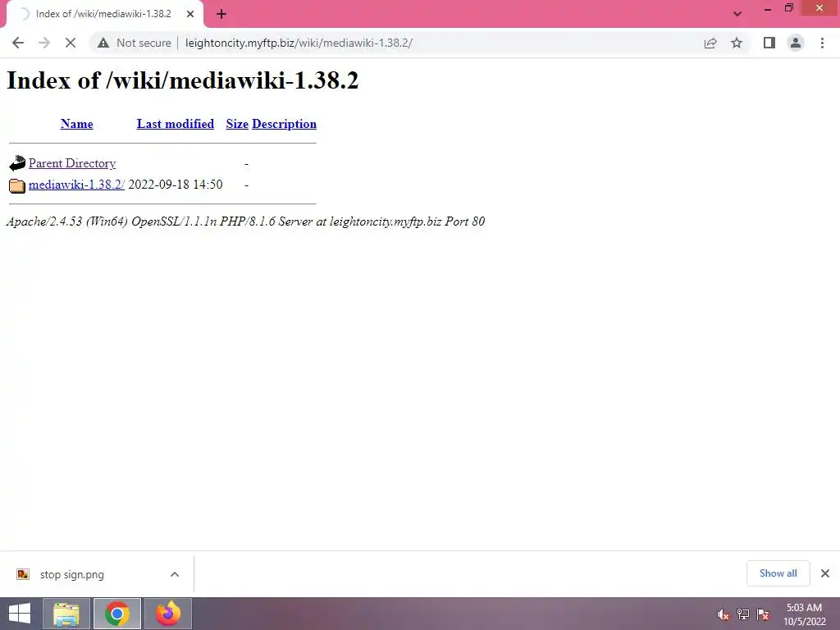Share this page via share icon

click(710, 43)
